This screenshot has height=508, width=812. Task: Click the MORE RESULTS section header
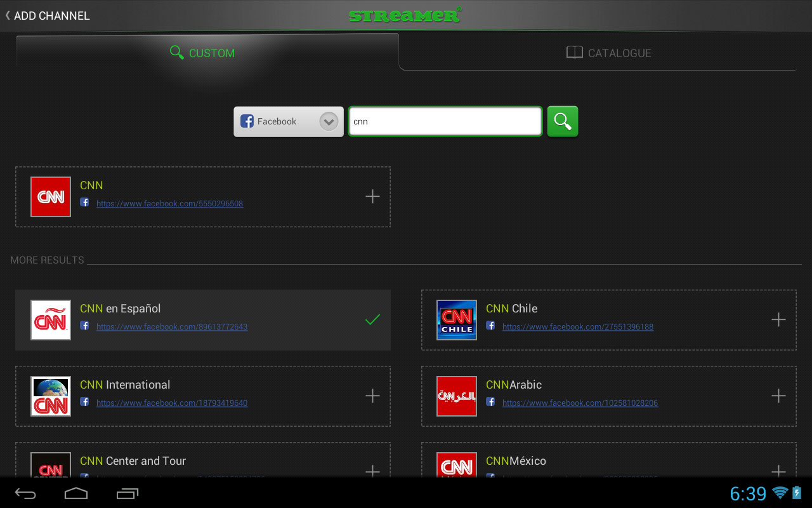tap(47, 260)
